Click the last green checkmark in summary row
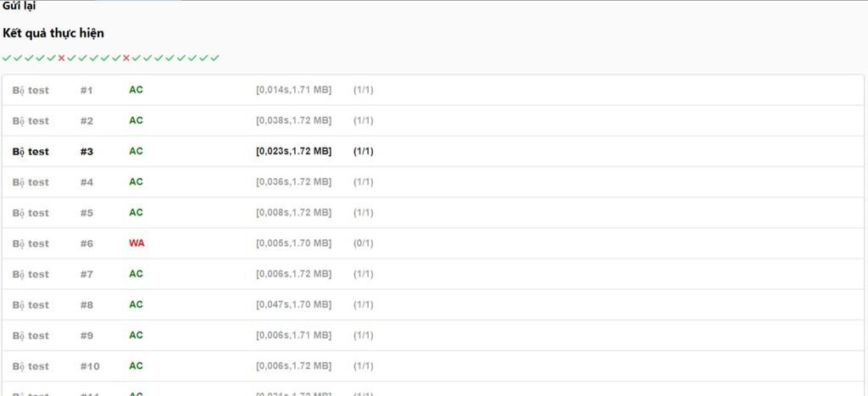 [214, 58]
